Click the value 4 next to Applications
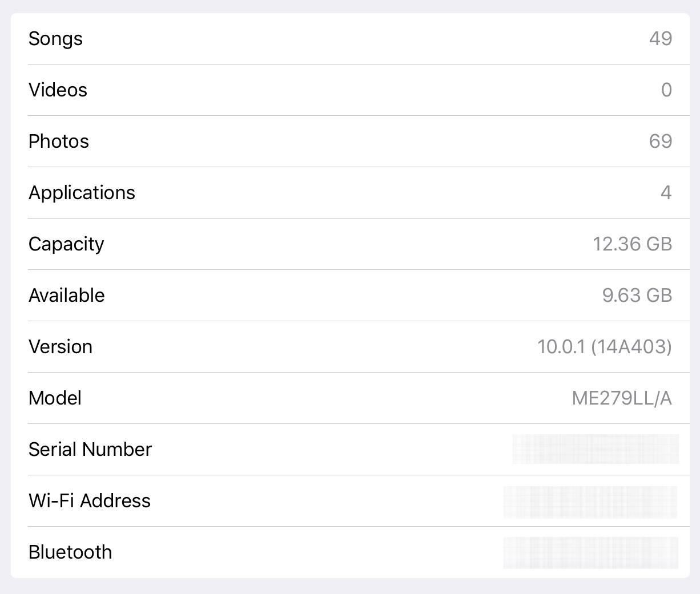Screen dimensions: 700x594 pyautogui.click(x=667, y=192)
